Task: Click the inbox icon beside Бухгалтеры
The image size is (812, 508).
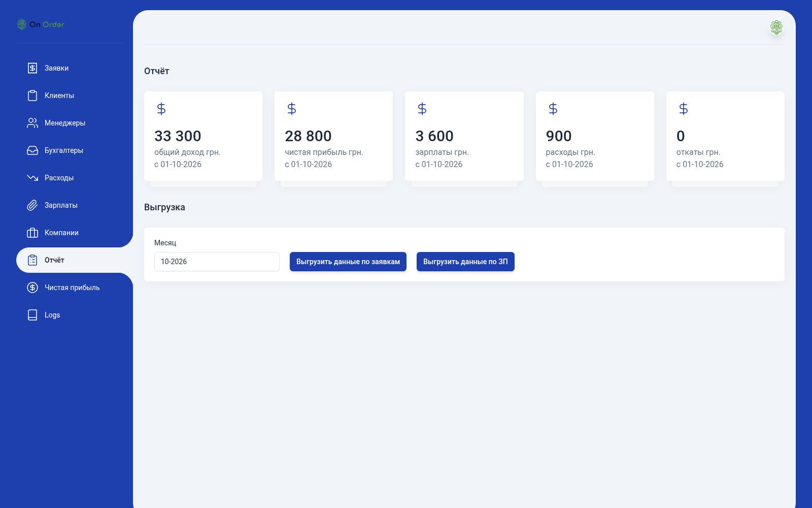Action: pyautogui.click(x=32, y=150)
